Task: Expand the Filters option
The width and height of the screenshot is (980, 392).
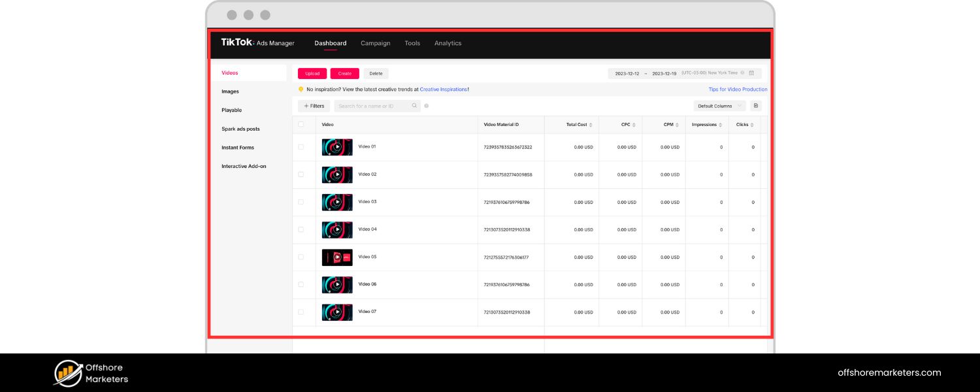Action: tap(314, 106)
